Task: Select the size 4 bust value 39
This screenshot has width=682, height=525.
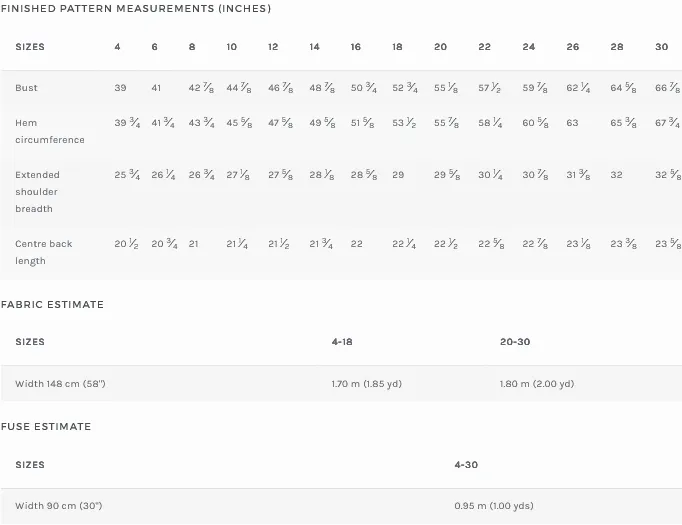Action: click(120, 88)
